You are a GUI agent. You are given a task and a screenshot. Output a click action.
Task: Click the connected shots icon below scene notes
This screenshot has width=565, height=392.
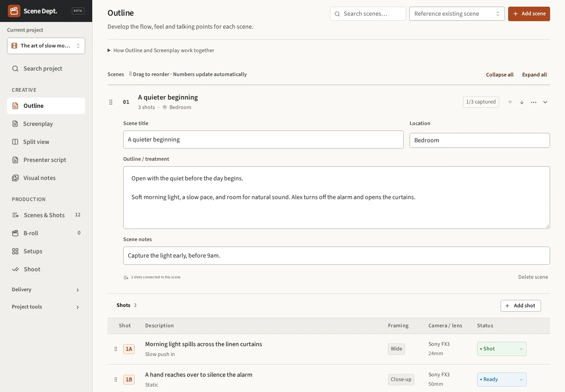coord(126,278)
